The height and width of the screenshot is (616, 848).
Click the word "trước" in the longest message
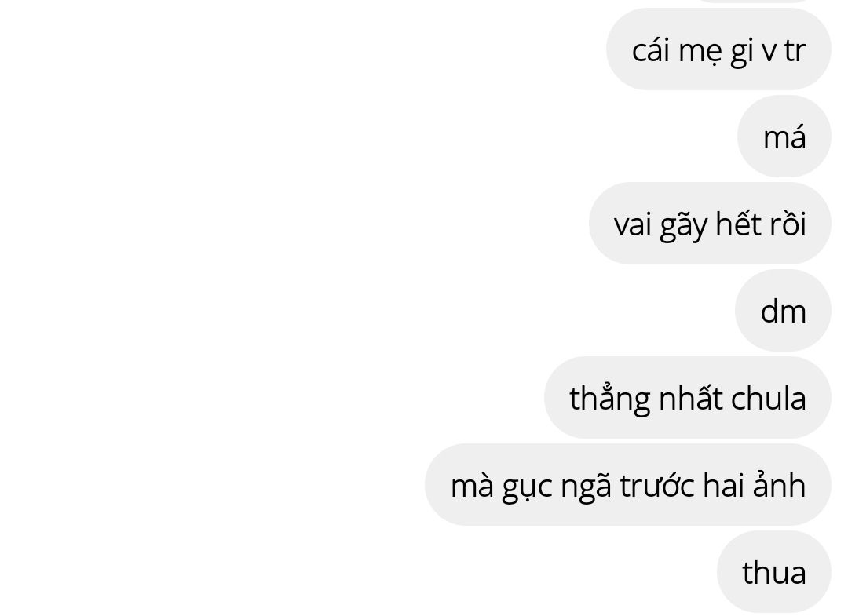click(x=657, y=485)
